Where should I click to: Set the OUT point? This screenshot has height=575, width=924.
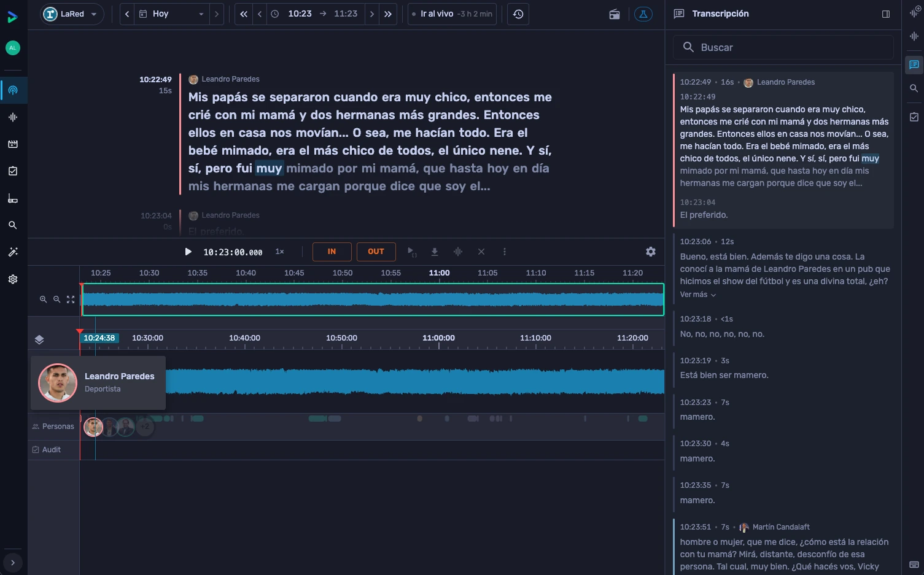pos(376,252)
